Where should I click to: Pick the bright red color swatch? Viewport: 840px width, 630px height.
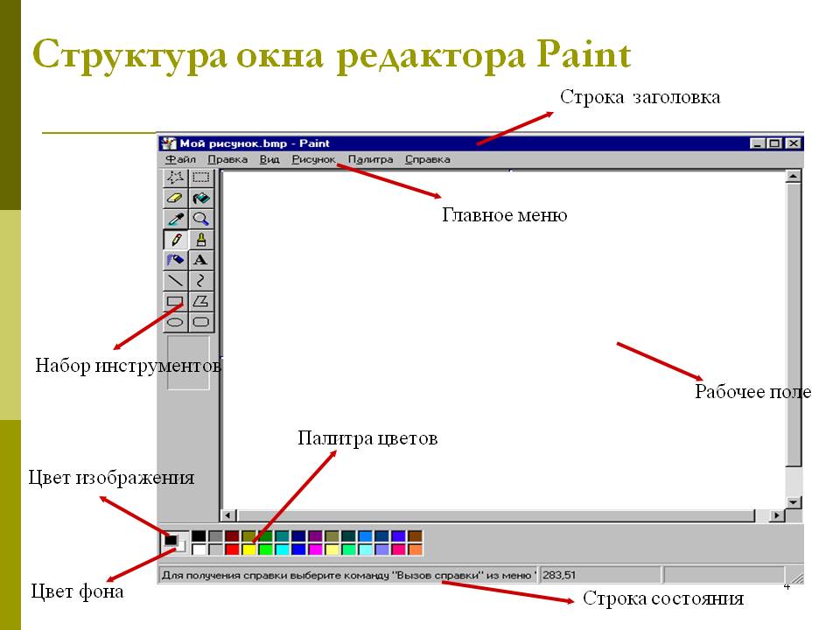[232, 549]
